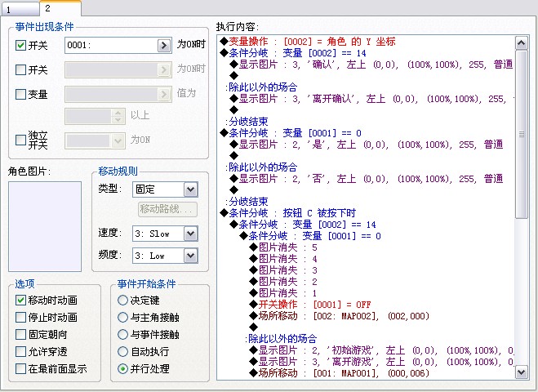Switch to event page tab 1
This screenshot has height=392, width=538.
20,9
